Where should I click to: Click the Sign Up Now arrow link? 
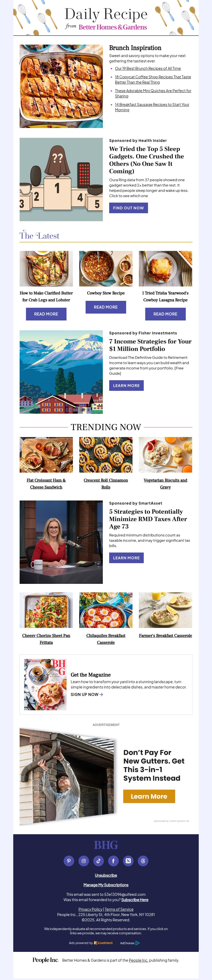click(87, 695)
